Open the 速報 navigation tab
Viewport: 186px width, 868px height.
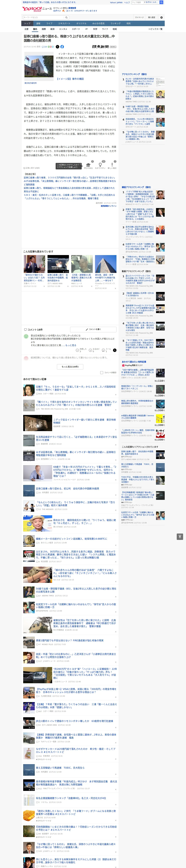(x=38, y=24)
